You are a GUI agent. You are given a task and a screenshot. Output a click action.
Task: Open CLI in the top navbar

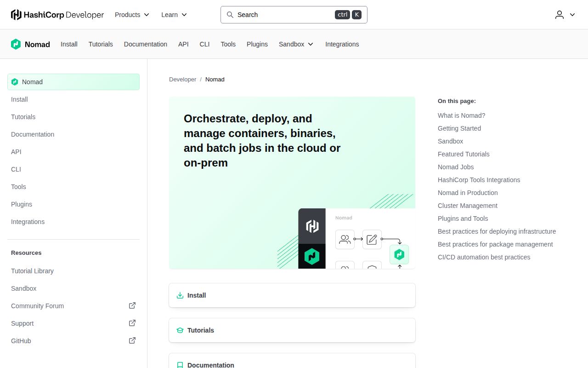[204, 44]
